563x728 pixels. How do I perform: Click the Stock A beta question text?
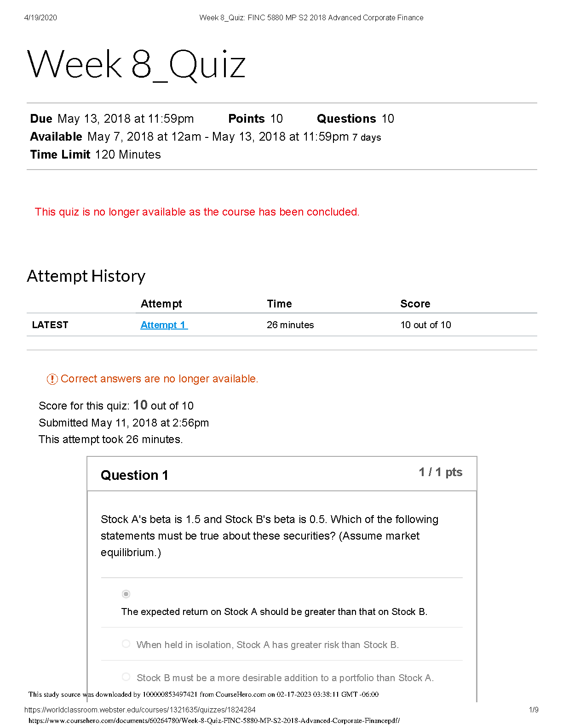coord(270,536)
